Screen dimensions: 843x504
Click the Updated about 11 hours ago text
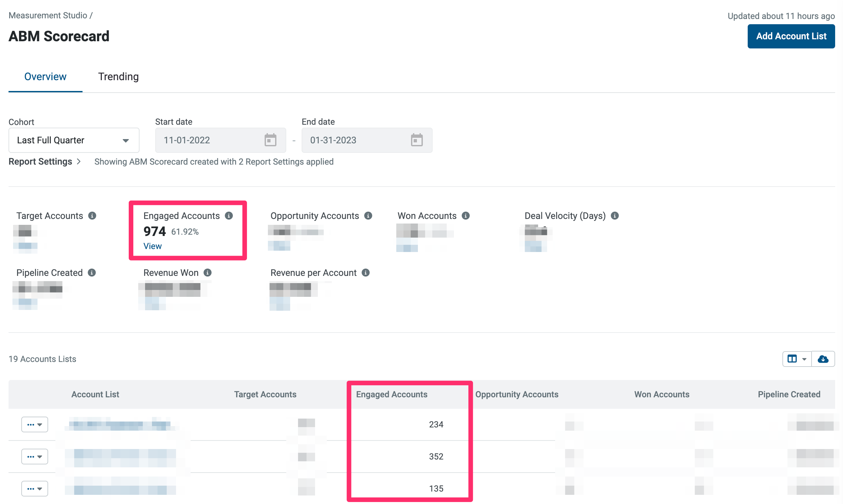click(x=781, y=16)
